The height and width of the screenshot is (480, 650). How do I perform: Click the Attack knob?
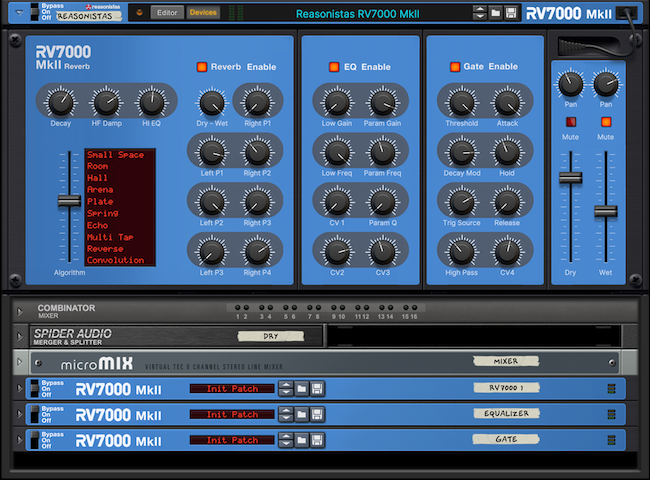[507, 103]
